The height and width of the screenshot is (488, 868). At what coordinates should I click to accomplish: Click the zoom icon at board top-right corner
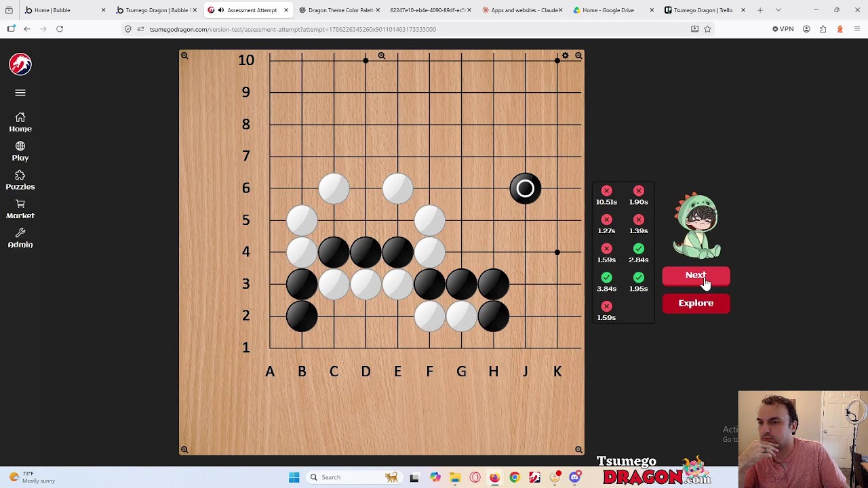click(x=578, y=56)
